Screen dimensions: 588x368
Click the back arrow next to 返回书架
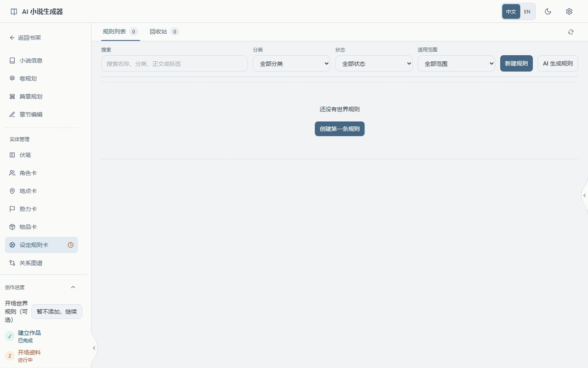(x=12, y=37)
